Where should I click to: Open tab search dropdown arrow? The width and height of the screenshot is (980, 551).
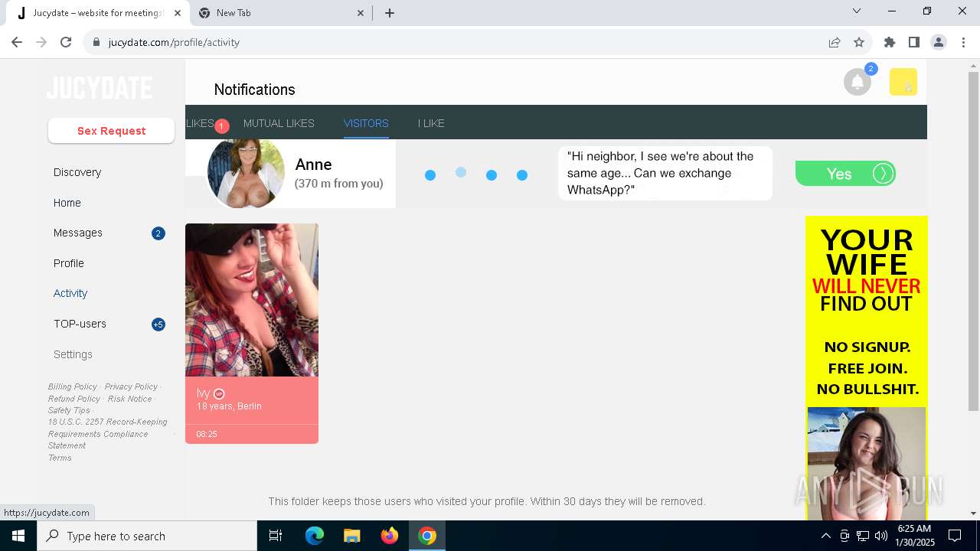click(857, 11)
